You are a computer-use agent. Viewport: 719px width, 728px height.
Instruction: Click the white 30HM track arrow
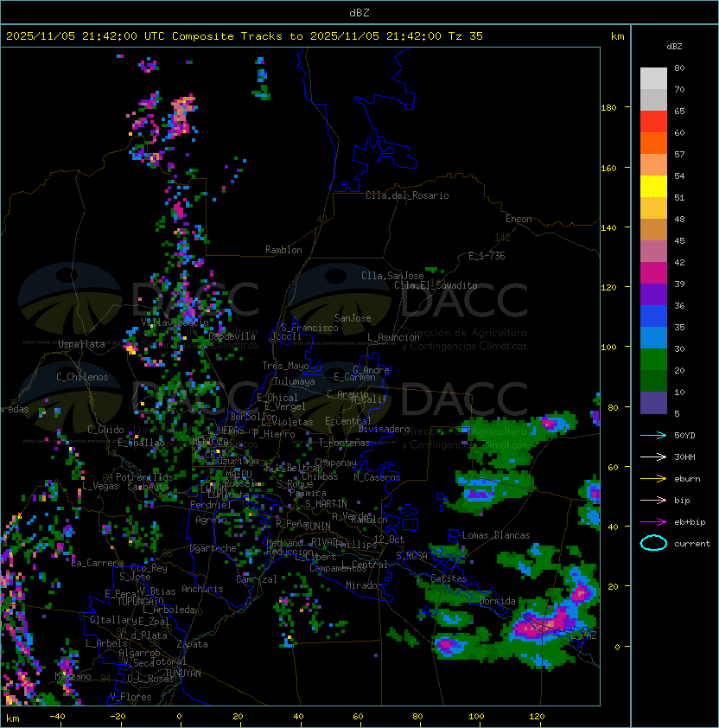click(x=653, y=457)
